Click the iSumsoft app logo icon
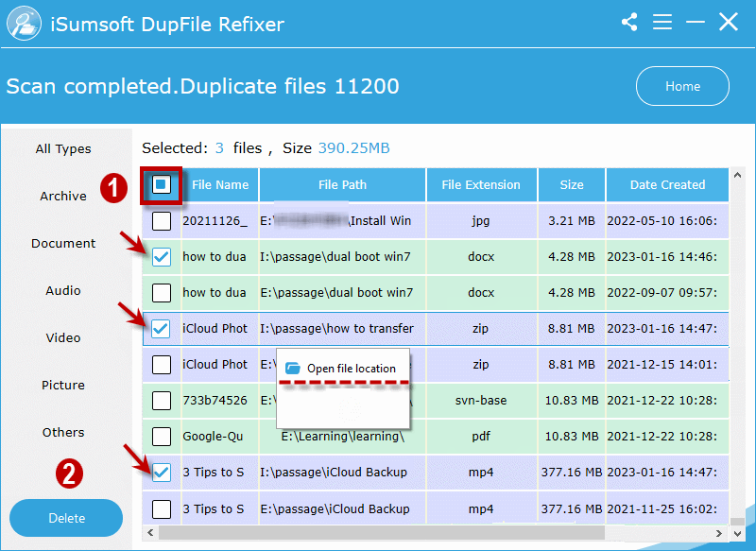The width and height of the screenshot is (756, 551). 24,24
